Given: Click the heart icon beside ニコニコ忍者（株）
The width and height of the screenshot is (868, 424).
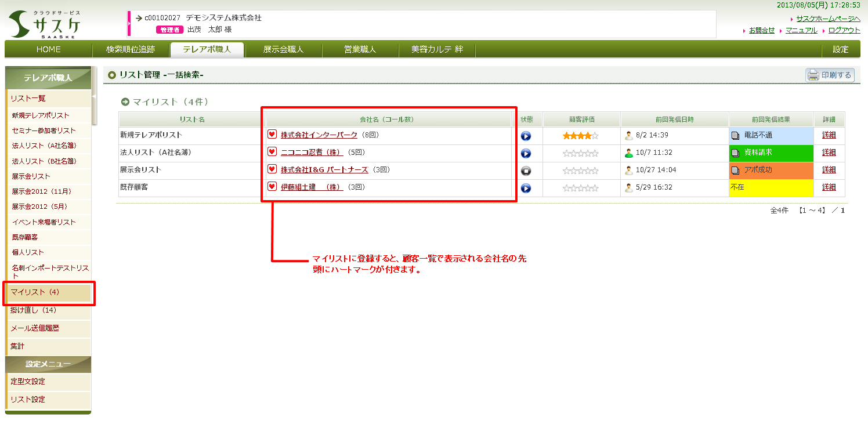Looking at the screenshot, I should tap(272, 152).
